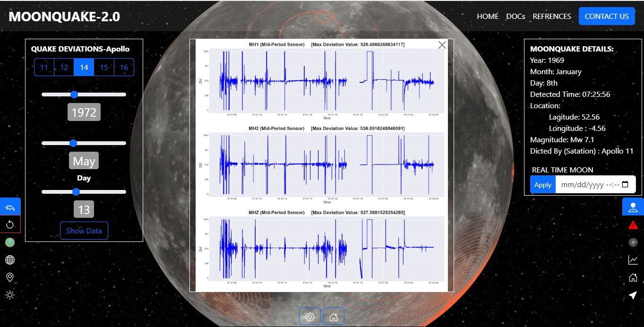
Task: Click Apply for real time moon
Action: (x=543, y=185)
